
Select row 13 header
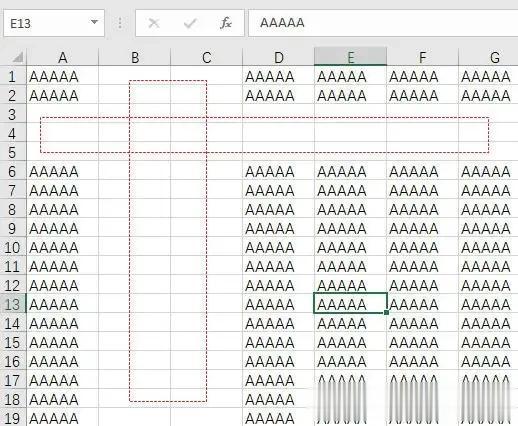pos(13,305)
